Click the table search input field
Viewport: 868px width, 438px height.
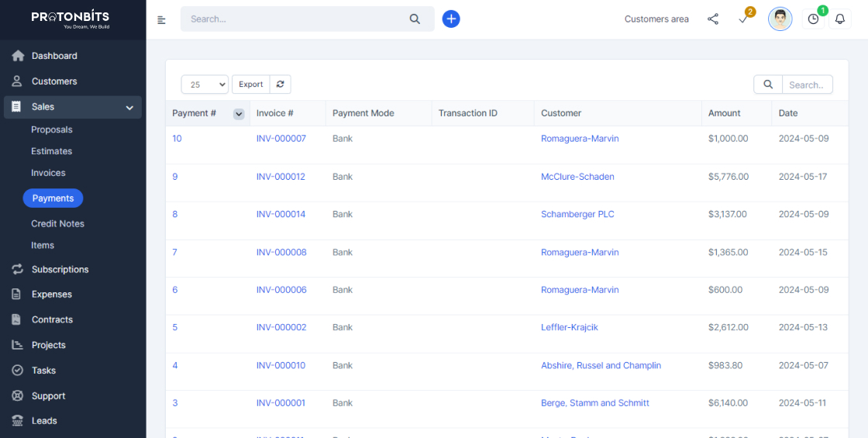(807, 84)
